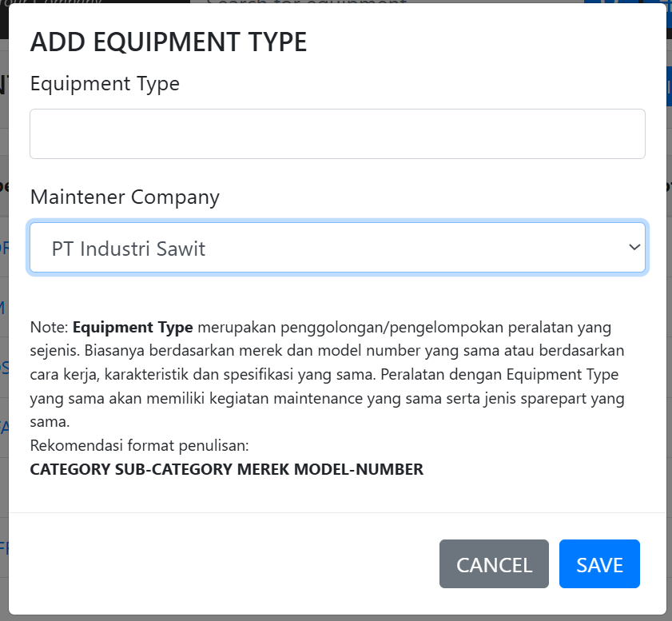
Task: Click the bold Equipment Type note text
Action: click(133, 328)
